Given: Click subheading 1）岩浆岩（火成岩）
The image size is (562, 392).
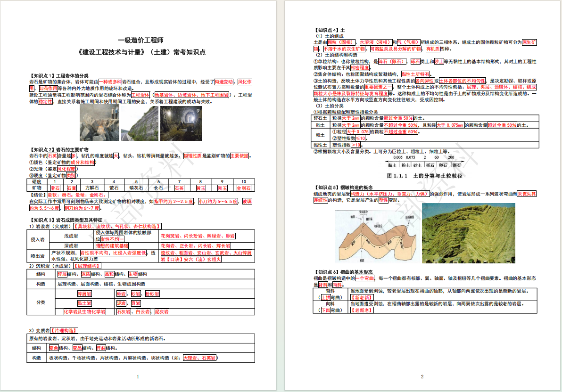Looking at the screenshot, I should (50, 227).
